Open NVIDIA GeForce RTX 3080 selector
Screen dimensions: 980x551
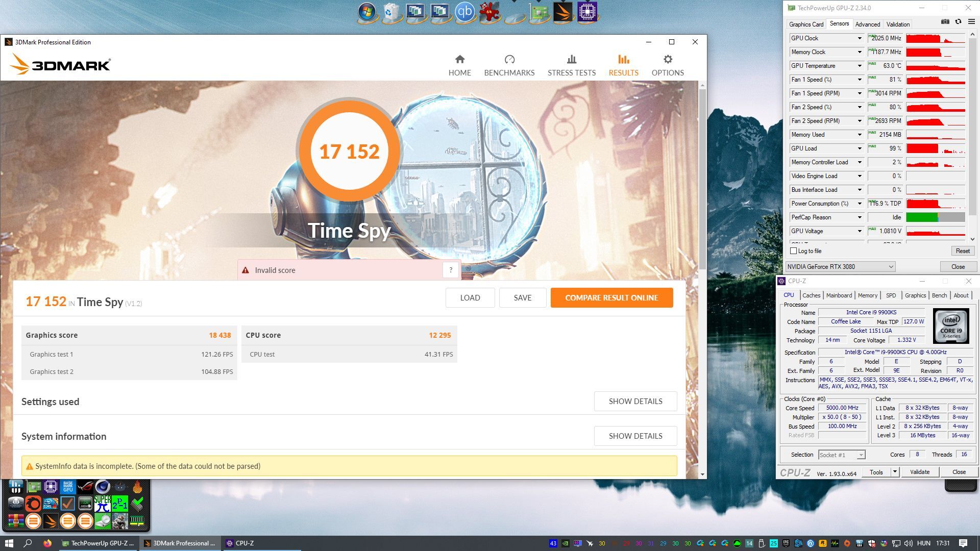pyautogui.click(x=840, y=267)
